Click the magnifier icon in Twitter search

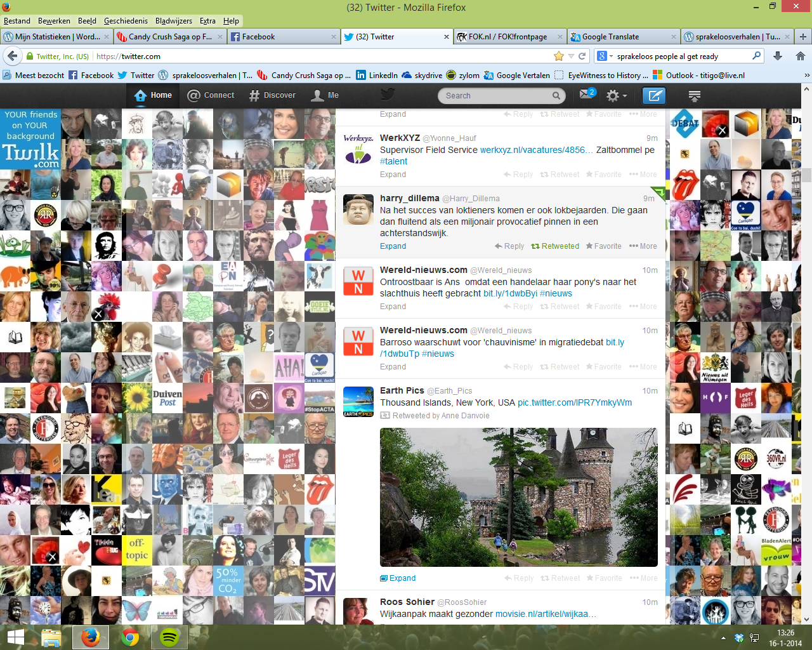click(x=556, y=96)
